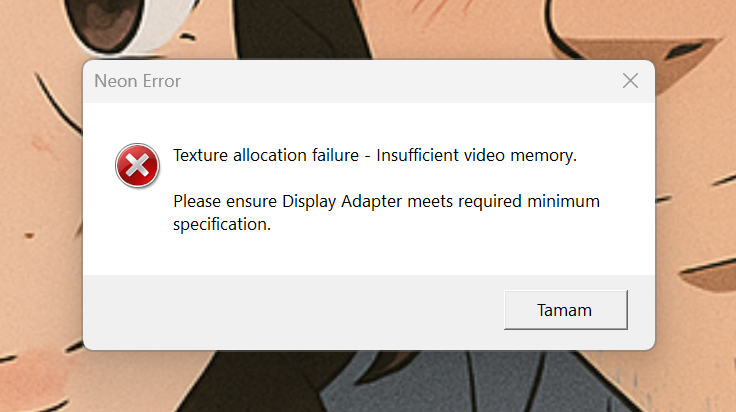This screenshot has width=736, height=412.
Task: Click the "Neon Error" title text
Action: 138,81
